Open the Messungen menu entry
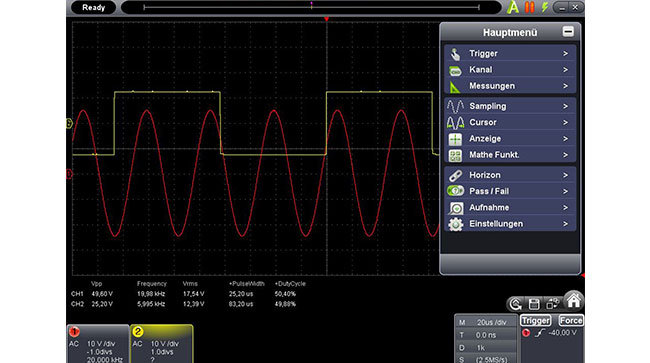Viewport: 650px width, 363px height. [x=509, y=86]
